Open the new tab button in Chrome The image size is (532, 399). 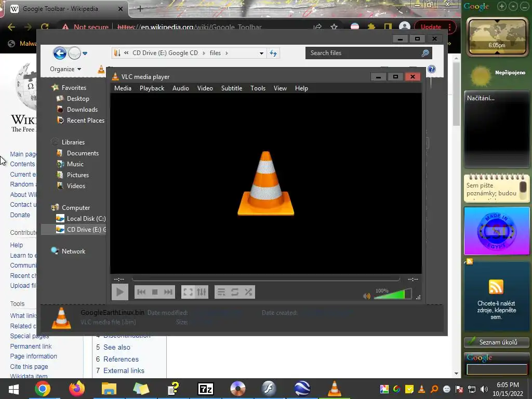coord(140,9)
